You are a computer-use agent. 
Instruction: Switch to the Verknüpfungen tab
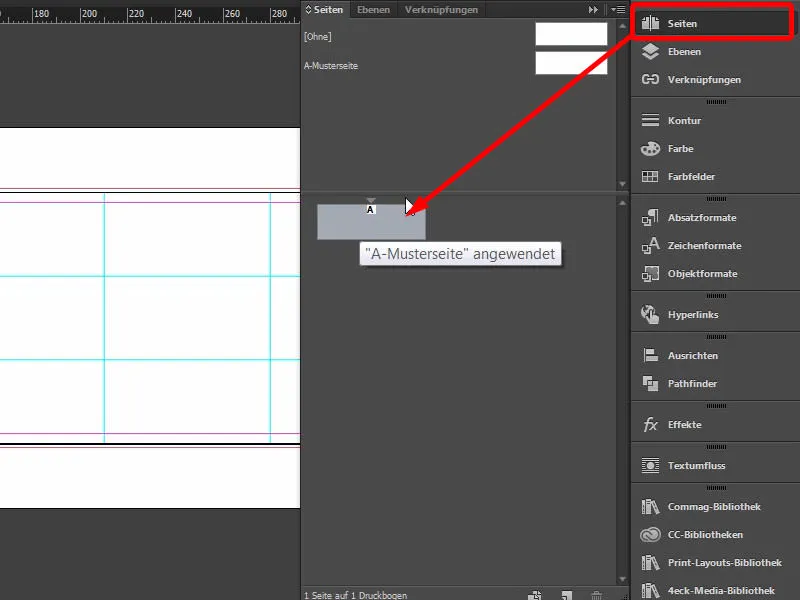[441, 10]
